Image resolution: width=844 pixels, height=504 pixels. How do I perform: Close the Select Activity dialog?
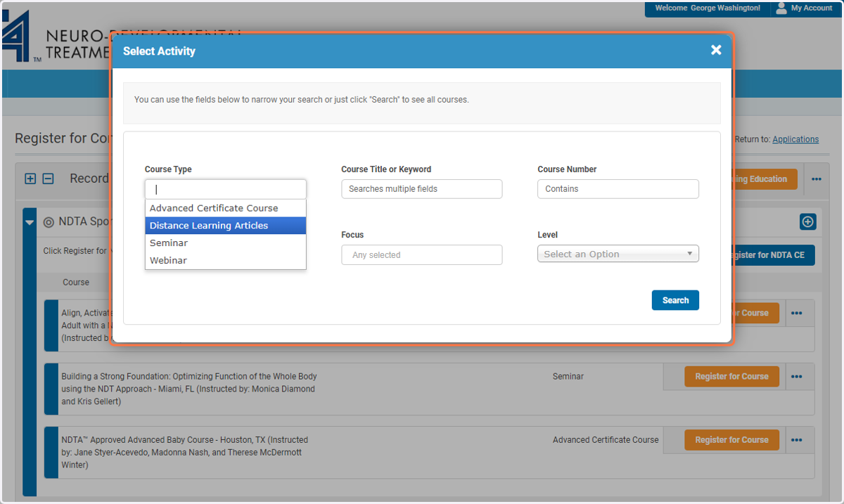716,50
